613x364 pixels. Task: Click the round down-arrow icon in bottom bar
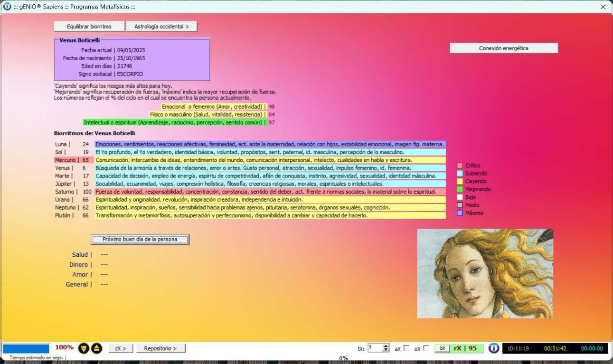coord(84,348)
